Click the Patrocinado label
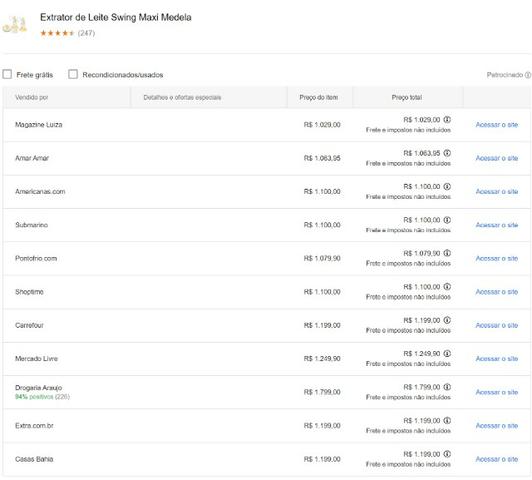 pos(505,75)
